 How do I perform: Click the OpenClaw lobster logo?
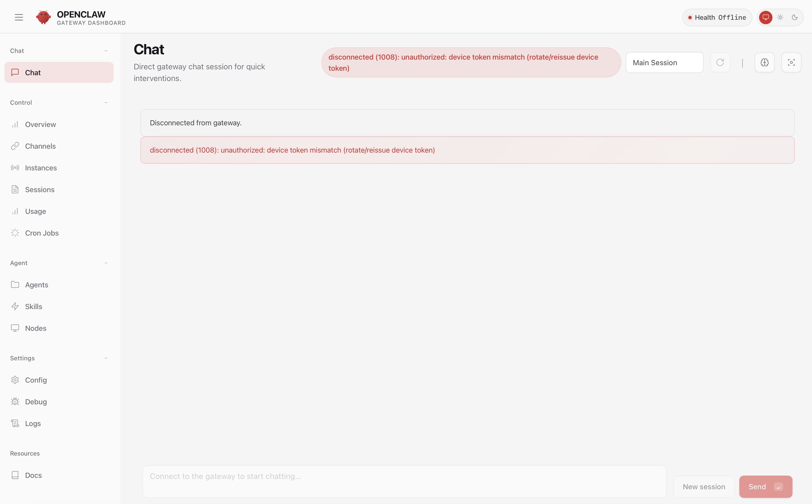(x=43, y=17)
